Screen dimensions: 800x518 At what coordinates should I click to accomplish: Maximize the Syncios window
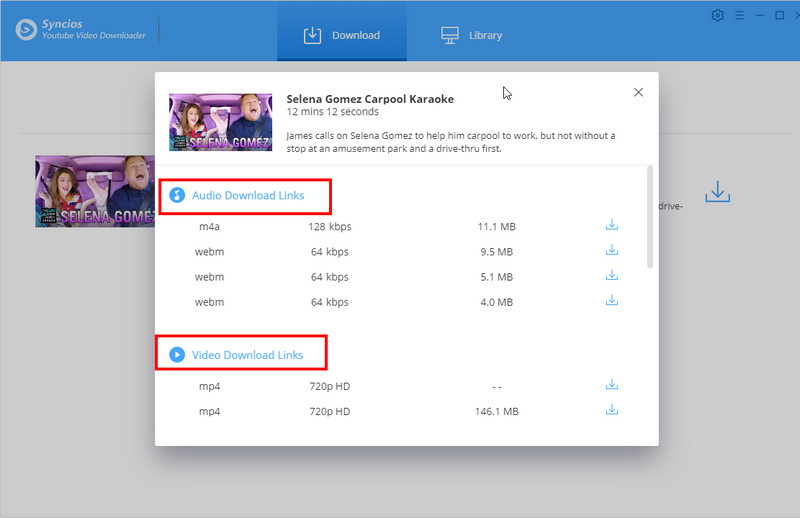[x=780, y=15]
